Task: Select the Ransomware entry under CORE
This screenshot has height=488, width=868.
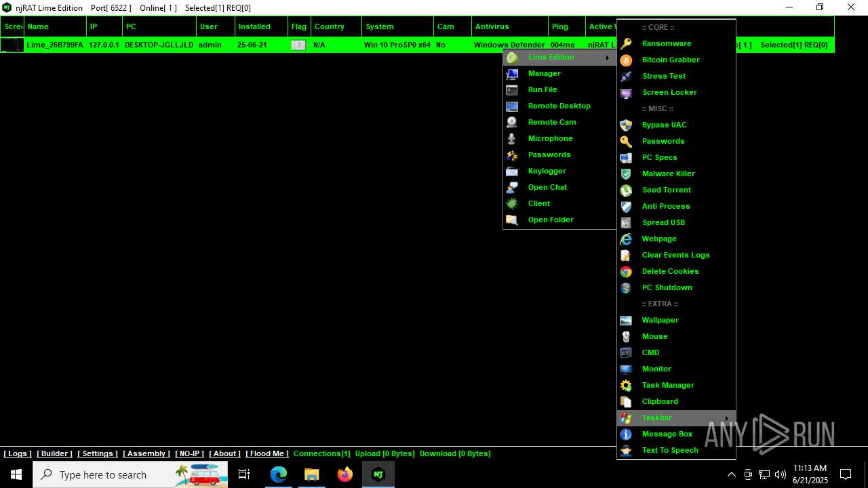Action: pos(667,43)
